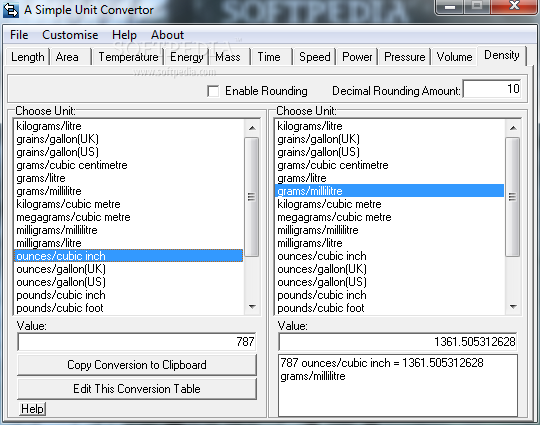The image size is (540, 425).
Task: Switch to the Energy tab
Action: 186,57
